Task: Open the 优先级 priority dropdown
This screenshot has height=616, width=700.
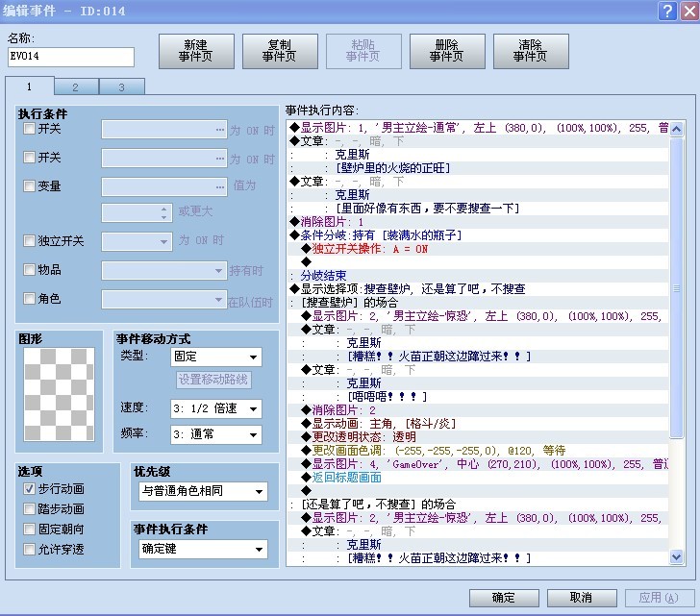Action: [x=203, y=492]
